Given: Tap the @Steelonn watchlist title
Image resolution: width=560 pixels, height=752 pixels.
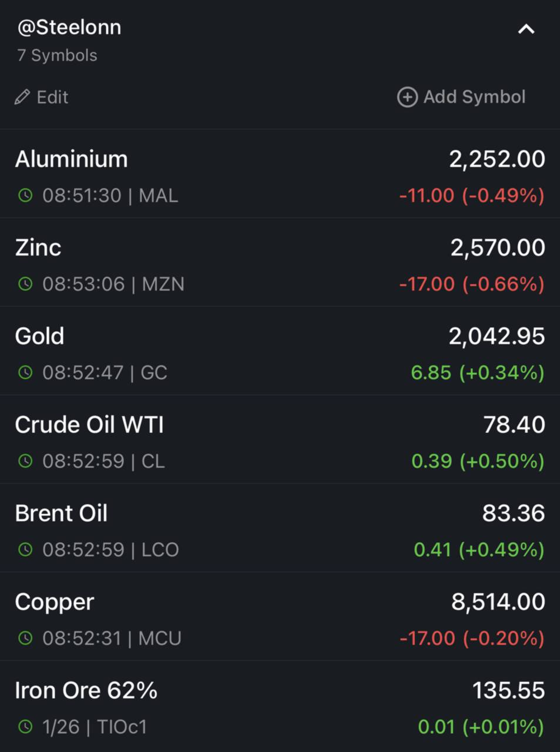Looking at the screenshot, I should tap(69, 28).
